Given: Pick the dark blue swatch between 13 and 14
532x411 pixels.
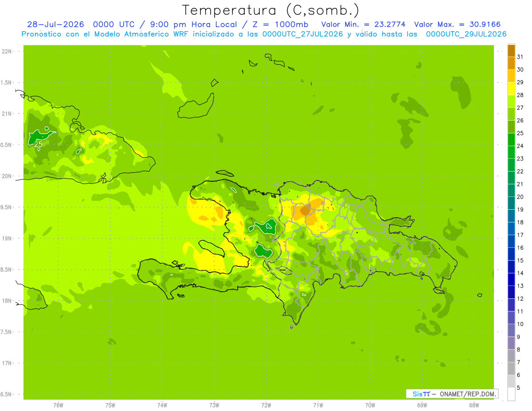Looking at the screenshot, I should (x=511, y=280).
